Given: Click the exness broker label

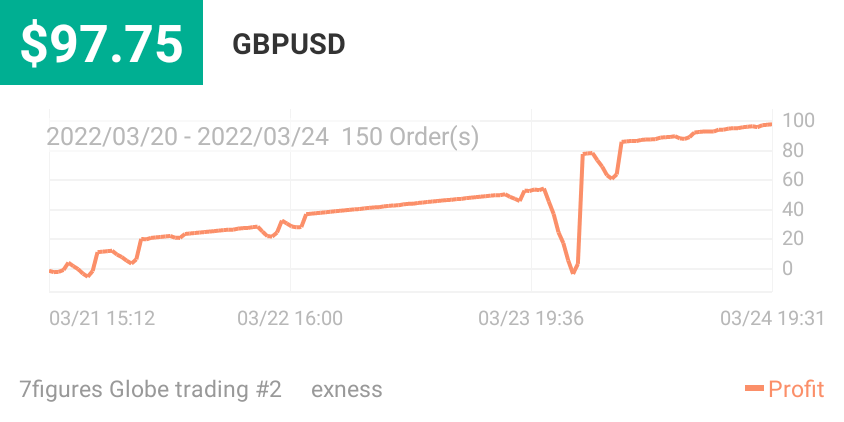Looking at the screenshot, I should pyautogui.click(x=347, y=389).
